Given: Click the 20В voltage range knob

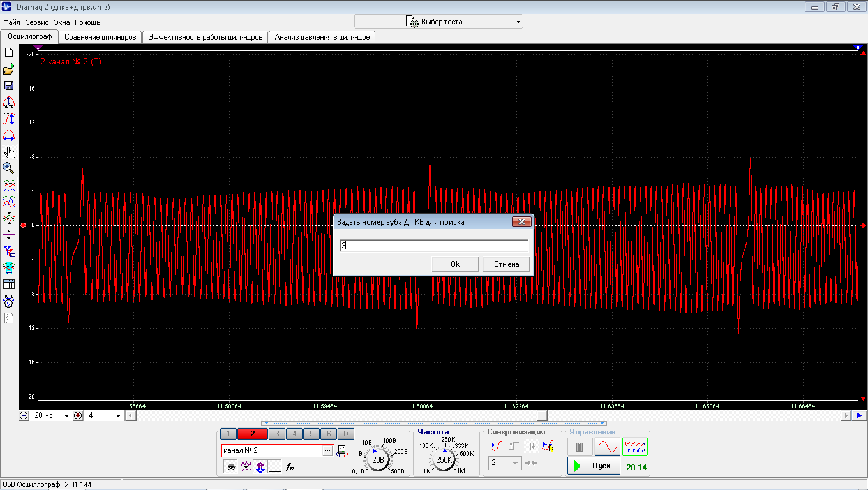Looking at the screenshot, I should pos(378,459).
